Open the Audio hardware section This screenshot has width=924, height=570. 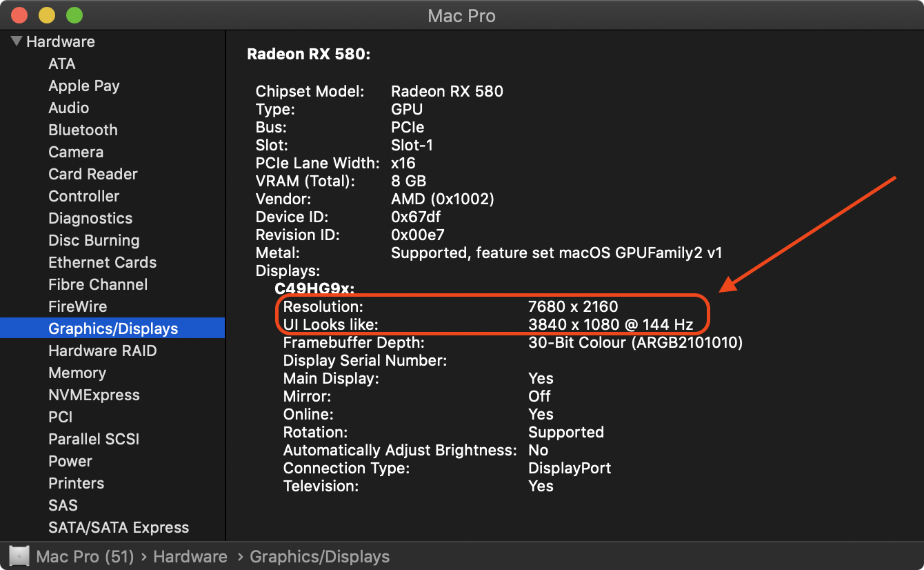click(x=69, y=108)
